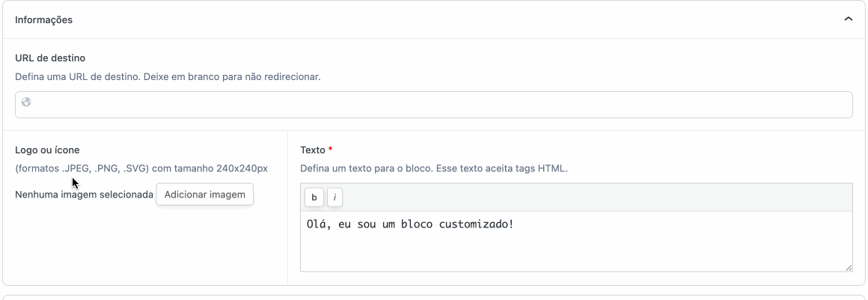Click the Nenhuma imagem selecionada text

[84, 195]
